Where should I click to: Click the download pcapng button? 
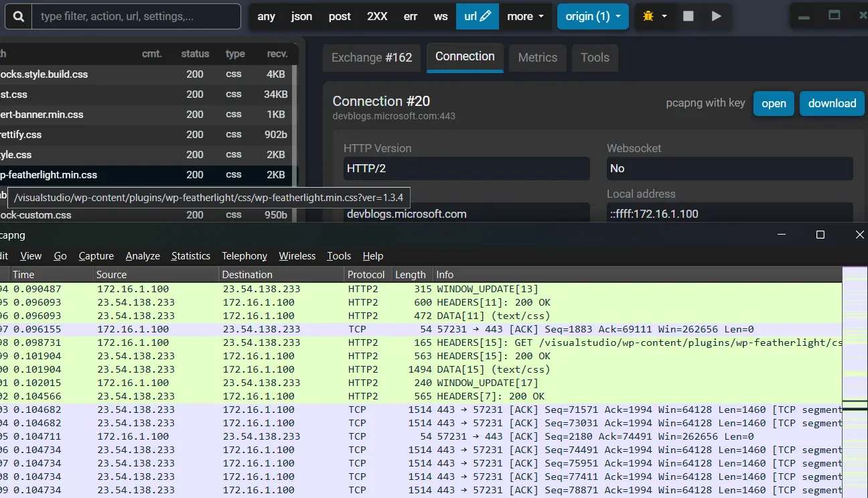pos(832,103)
